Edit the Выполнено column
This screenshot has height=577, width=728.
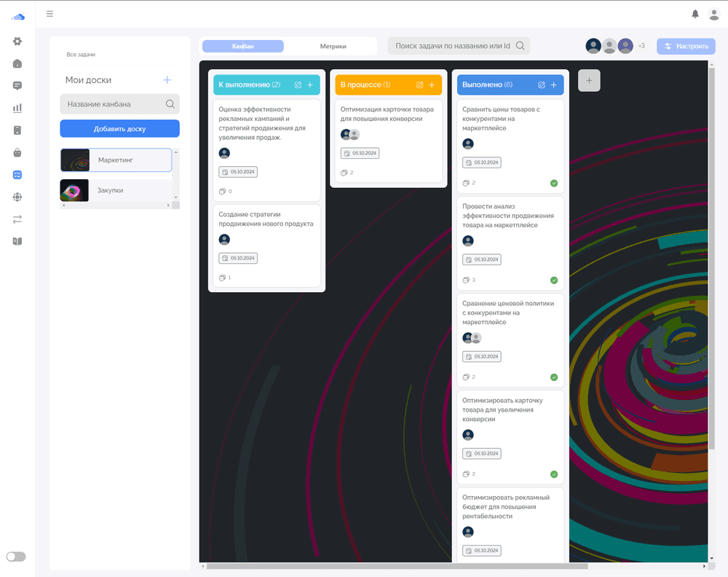[x=542, y=85]
